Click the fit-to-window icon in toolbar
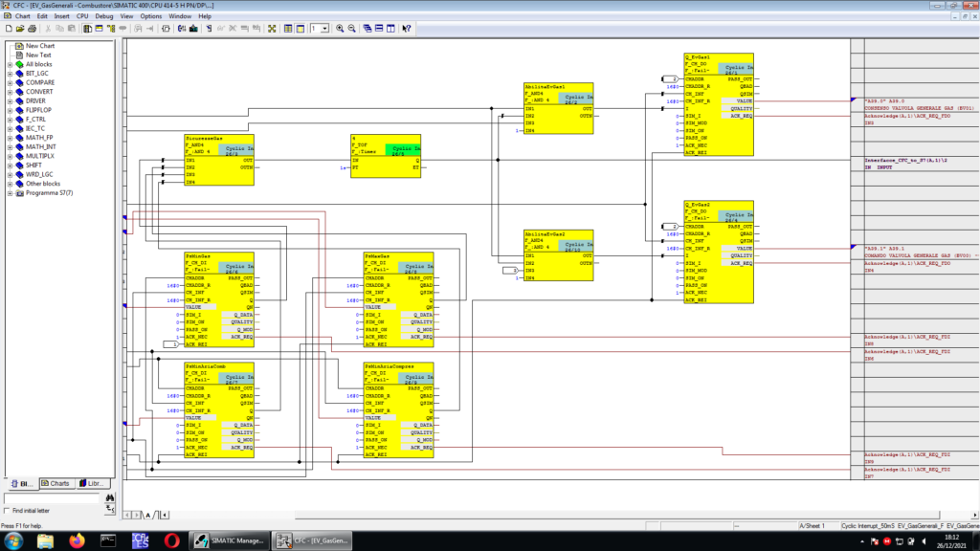This screenshot has height=551, width=980. click(271, 29)
